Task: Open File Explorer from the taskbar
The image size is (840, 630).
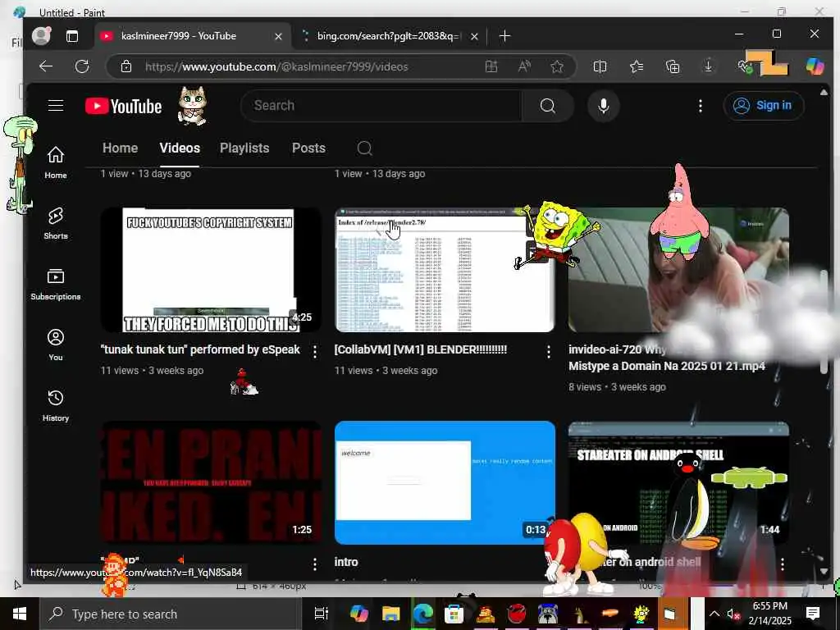Action: point(391,614)
